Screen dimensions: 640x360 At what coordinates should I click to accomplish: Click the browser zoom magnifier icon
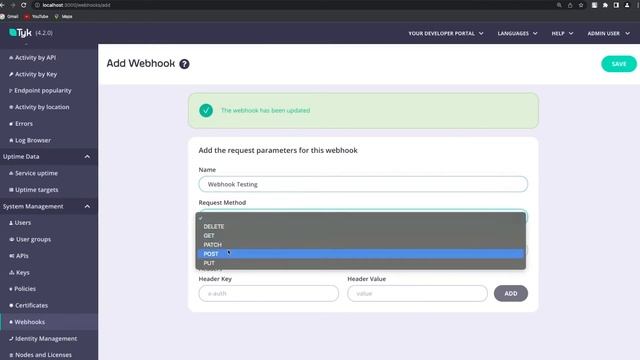pyautogui.click(x=559, y=5)
